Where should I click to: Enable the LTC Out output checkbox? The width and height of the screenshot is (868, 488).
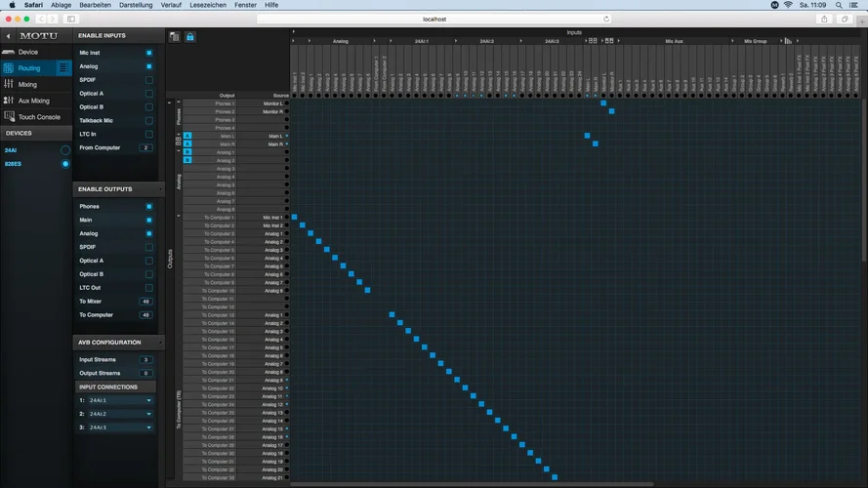(x=149, y=288)
